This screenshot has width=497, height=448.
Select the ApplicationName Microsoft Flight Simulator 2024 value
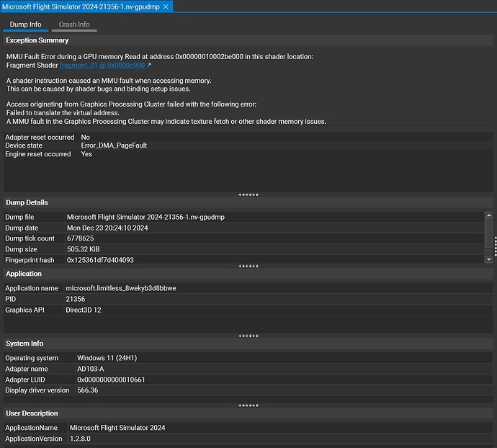117,428
